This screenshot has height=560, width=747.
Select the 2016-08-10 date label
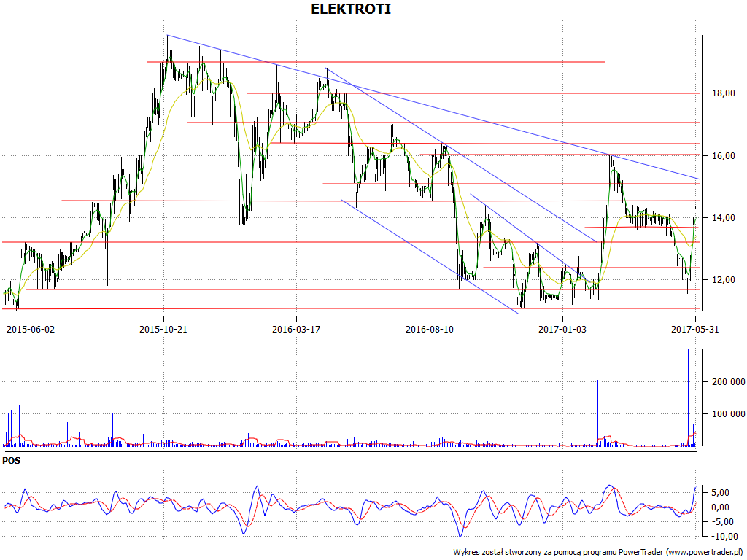pos(429,330)
